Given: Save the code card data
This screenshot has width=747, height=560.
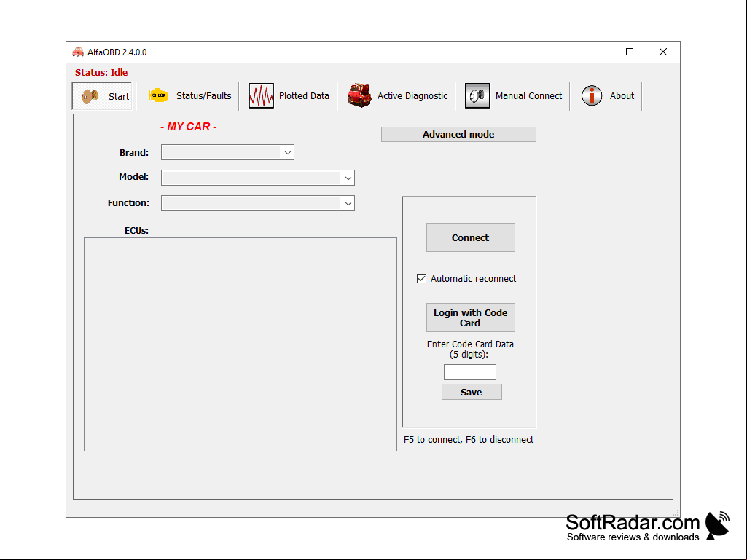Looking at the screenshot, I should [472, 392].
